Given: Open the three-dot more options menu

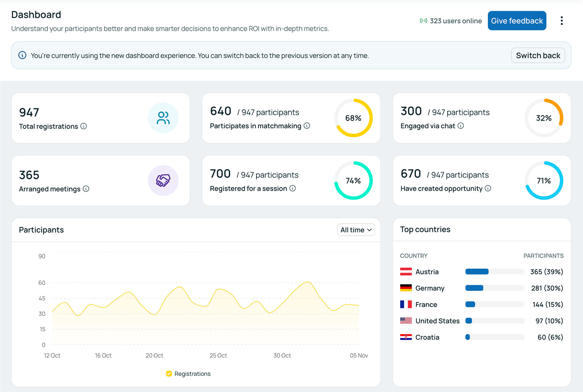Looking at the screenshot, I should coord(562,21).
